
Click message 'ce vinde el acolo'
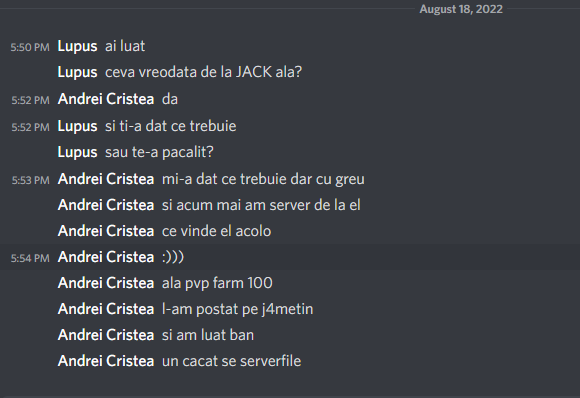(216, 231)
